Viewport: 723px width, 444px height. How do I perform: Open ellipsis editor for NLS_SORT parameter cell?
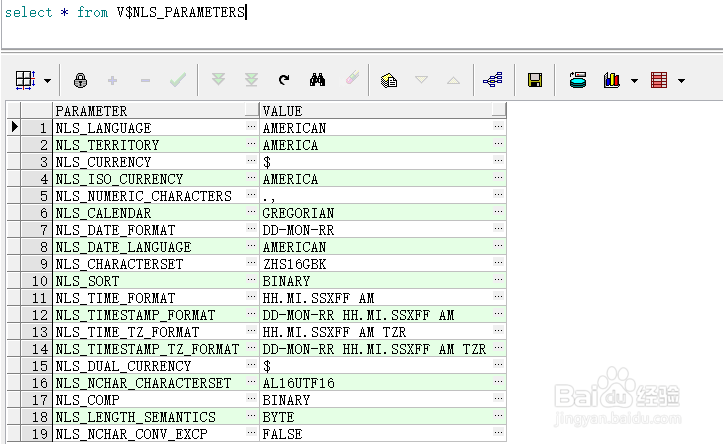pos(251,279)
